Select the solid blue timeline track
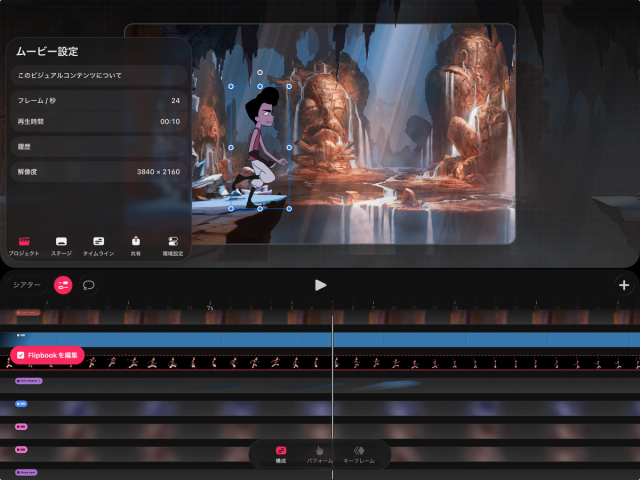This screenshot has width=640, height=480. tap(320, 340)
